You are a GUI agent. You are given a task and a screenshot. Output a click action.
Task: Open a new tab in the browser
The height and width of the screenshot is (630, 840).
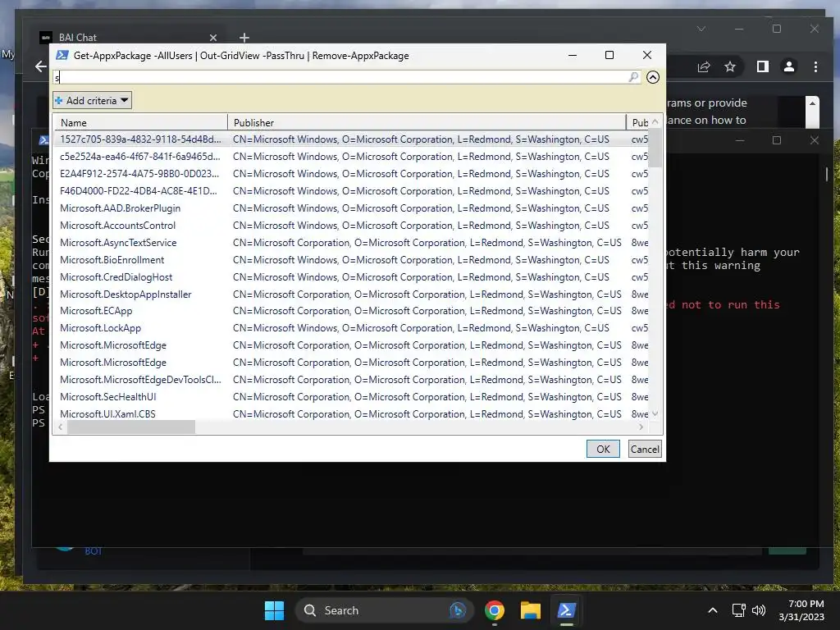(x=244, y=38)
